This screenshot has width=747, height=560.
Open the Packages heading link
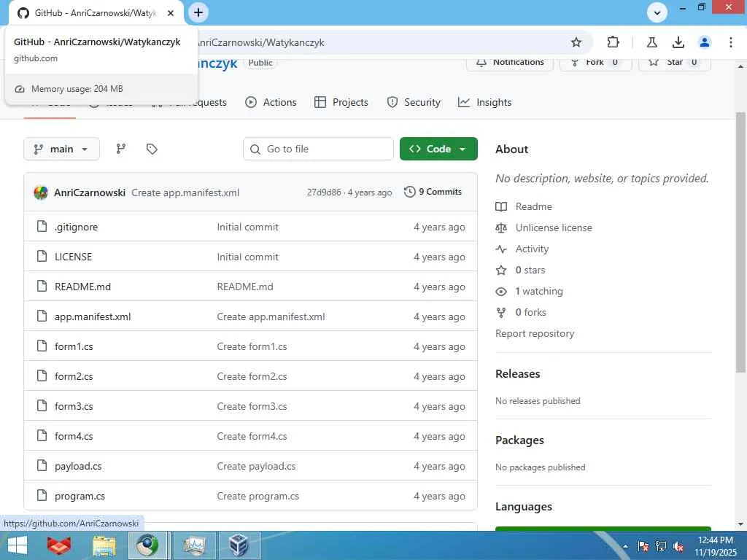(x=519, y=440)
